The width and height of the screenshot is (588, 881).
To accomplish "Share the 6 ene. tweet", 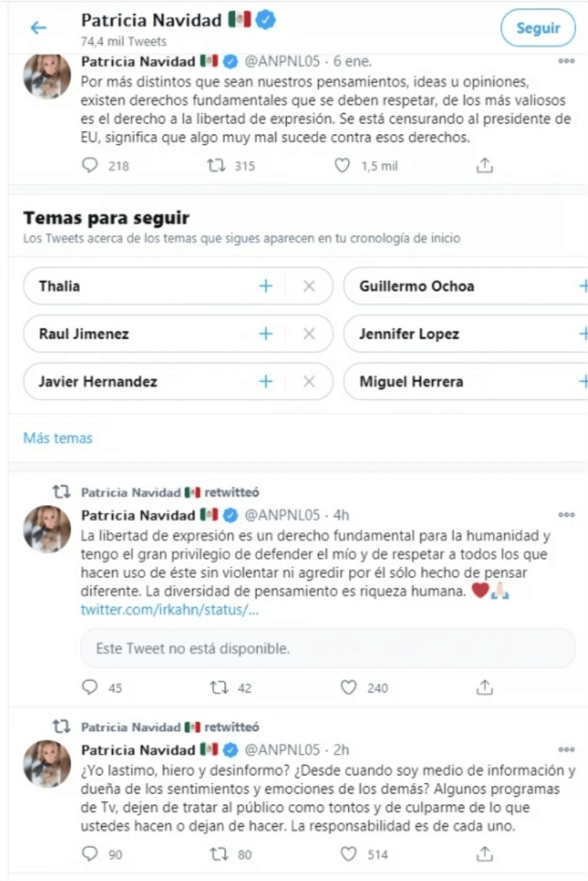I will 485,166.
